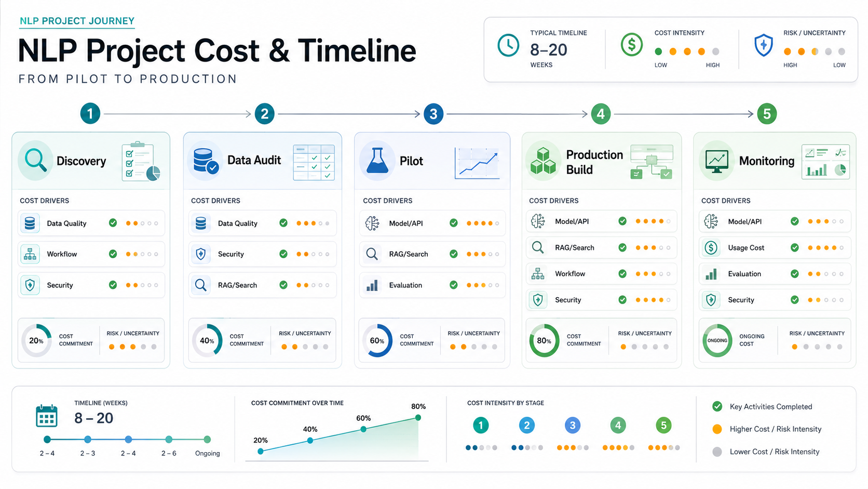Click the Key Activities Completed legend checkmark
Viewport: 868px width, 489px height.
point(717,406)
